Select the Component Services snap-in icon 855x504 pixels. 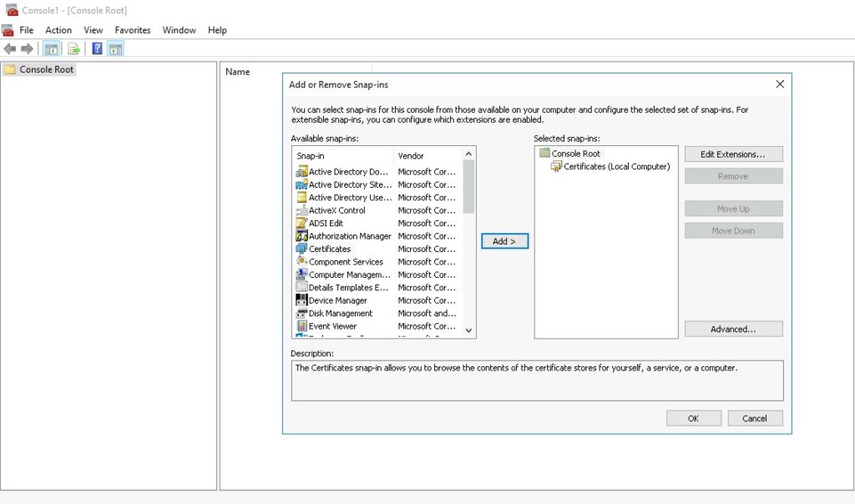[x=301, y=262]
